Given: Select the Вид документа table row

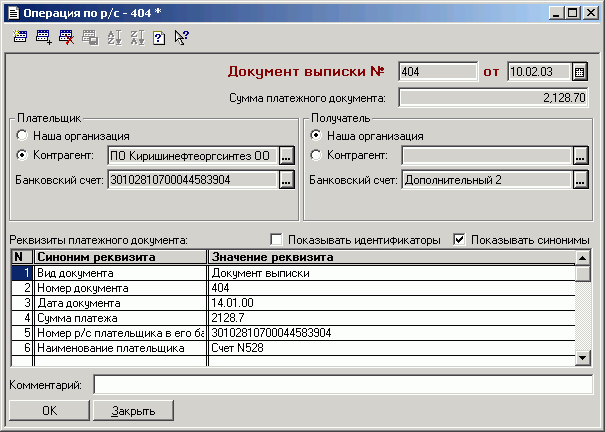Looking at the screenshot, I should coord(293,273).
